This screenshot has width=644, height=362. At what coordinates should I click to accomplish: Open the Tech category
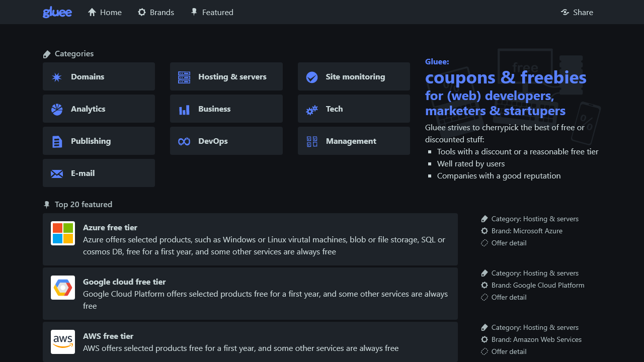(x=354, y=109)
